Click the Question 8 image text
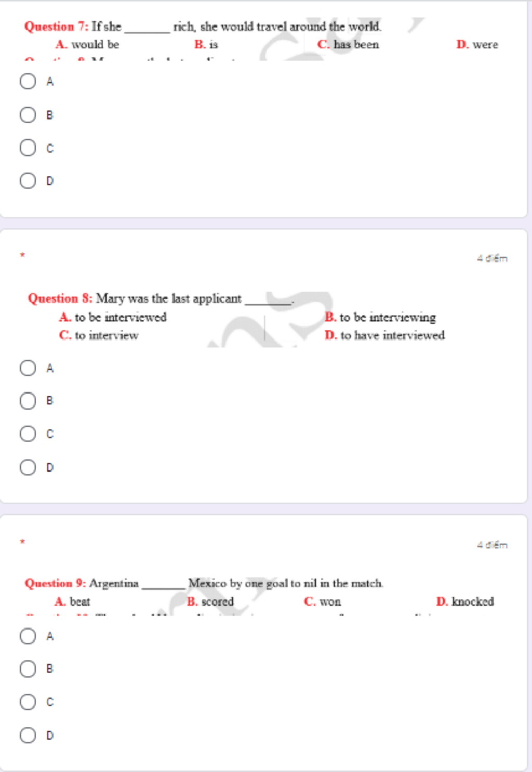The image size is (532, 772). (x=161, y=299)
